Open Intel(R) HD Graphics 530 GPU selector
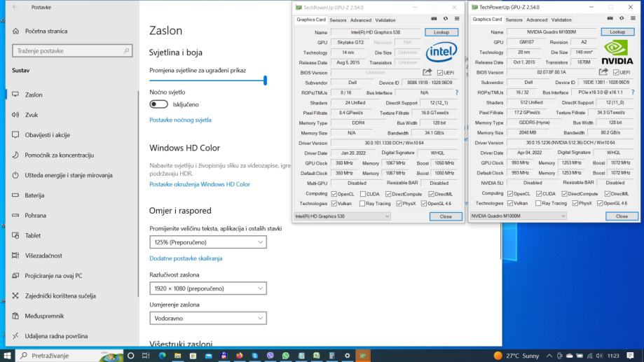The image size is (644, 362). (x=342, y=216)
